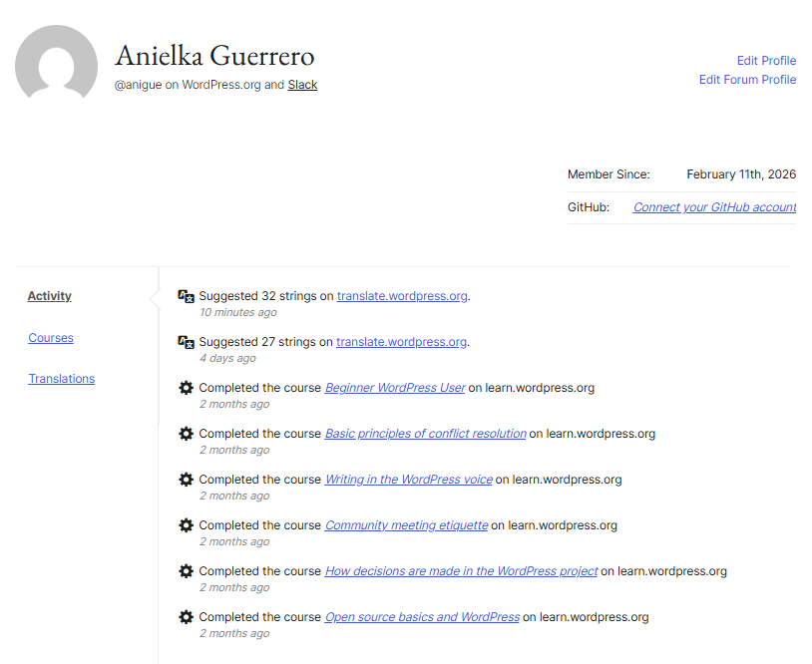The image size is (812, 664).
Task: Click the gear icon beside Basic principles of conflict resolution
Action: [x=186, y=433]
